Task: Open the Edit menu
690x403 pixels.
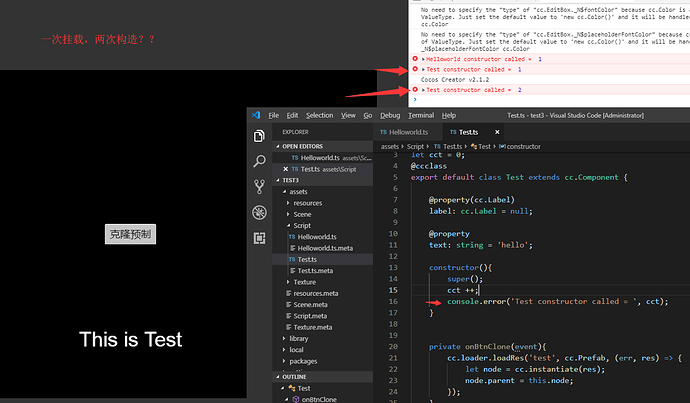Action: click(292, 115)
